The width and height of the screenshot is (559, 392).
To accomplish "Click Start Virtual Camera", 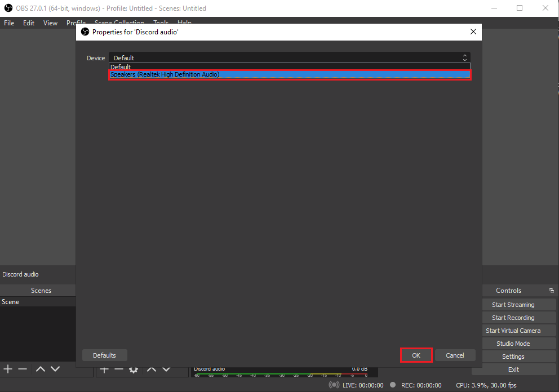I will point(513,331).
